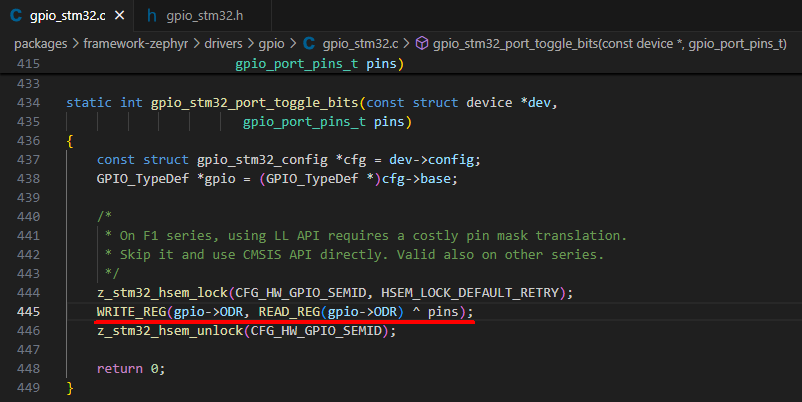Image resolution: width=802 pixels, height=402 pixels.
Task: Click the function cube icon in breadcrumb
Action: 421,43
